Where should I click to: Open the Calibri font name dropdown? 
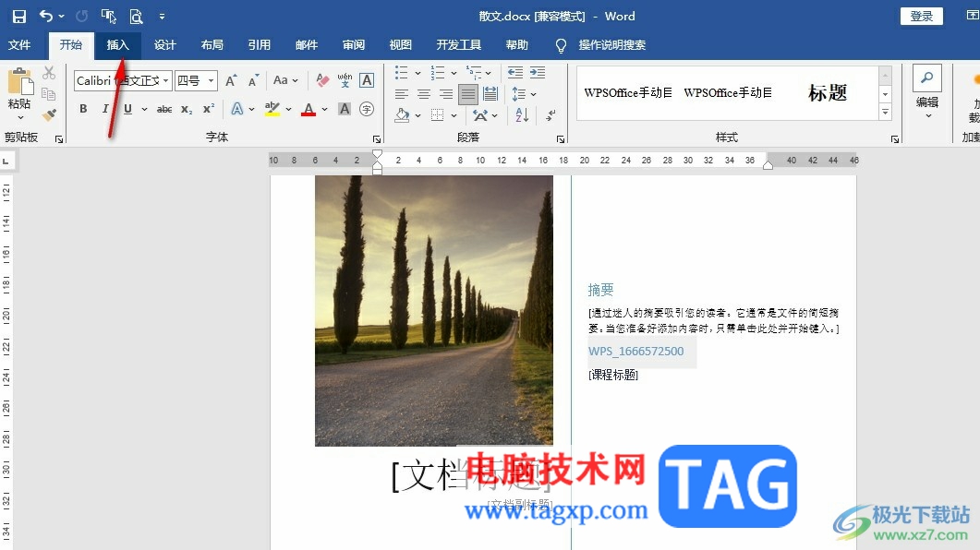point(165,80)
